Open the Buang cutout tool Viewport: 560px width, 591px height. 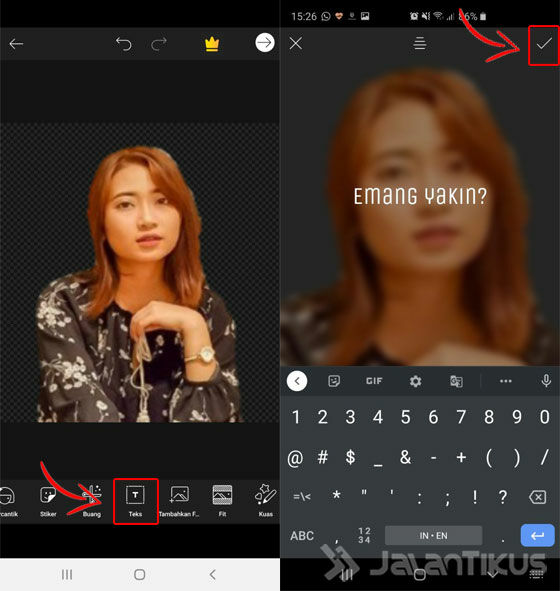click(x=92, y=501)
